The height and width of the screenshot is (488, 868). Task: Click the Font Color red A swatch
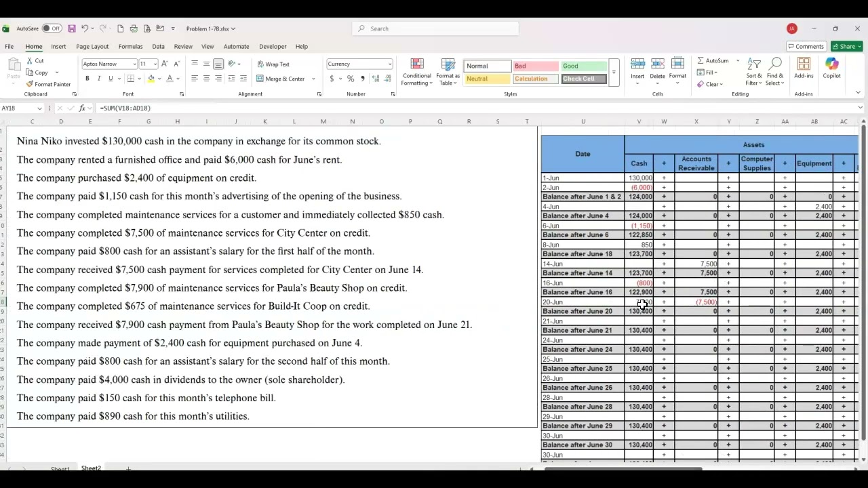pos(170,79)
